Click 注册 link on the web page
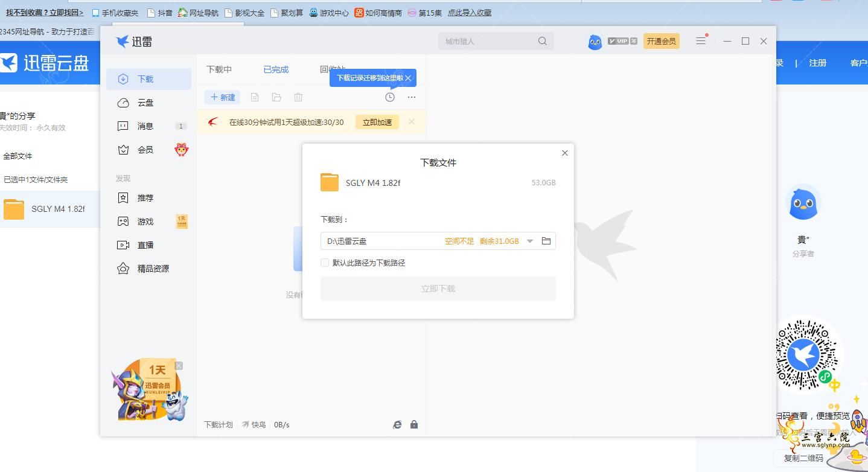This screenshot has height=472, width=868. tap(818, 63)
